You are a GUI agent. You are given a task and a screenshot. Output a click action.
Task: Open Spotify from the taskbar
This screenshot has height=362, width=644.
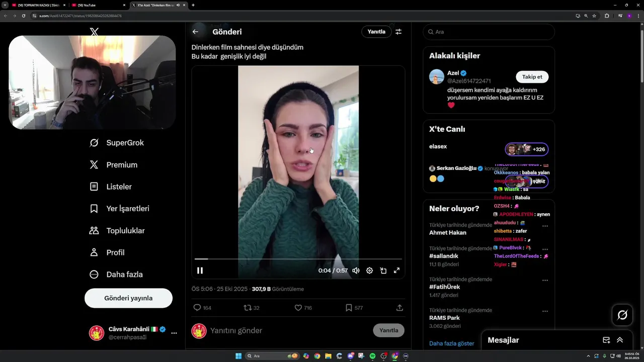pos(372,356)
